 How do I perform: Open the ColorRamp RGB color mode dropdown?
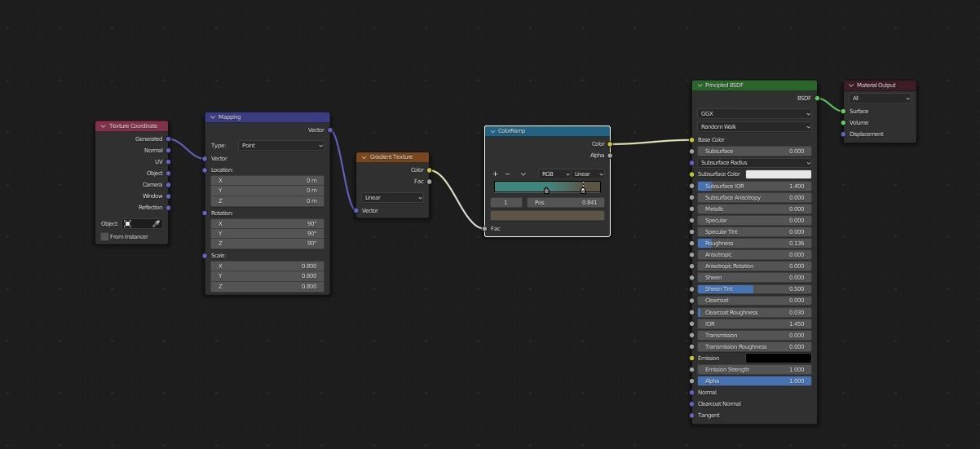554,174
